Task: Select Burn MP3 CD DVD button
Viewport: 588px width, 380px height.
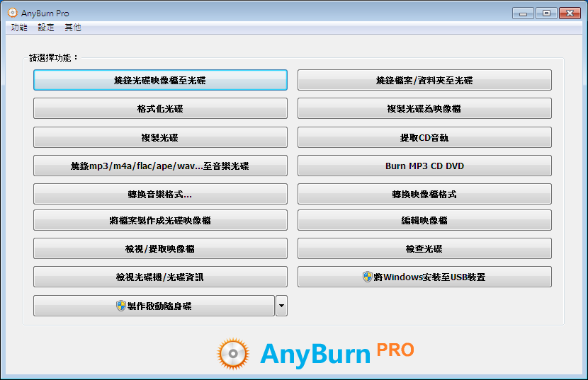Action: [424, 166]
